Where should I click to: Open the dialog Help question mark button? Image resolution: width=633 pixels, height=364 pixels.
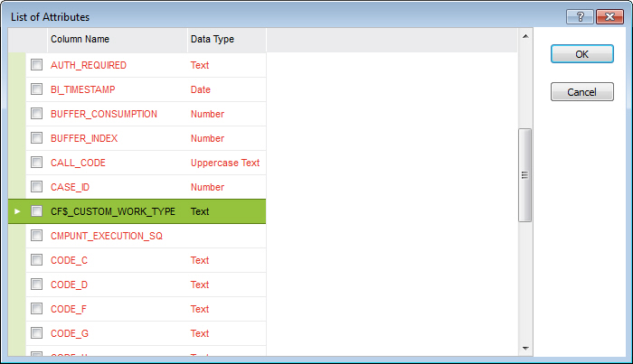coord(579,16)
